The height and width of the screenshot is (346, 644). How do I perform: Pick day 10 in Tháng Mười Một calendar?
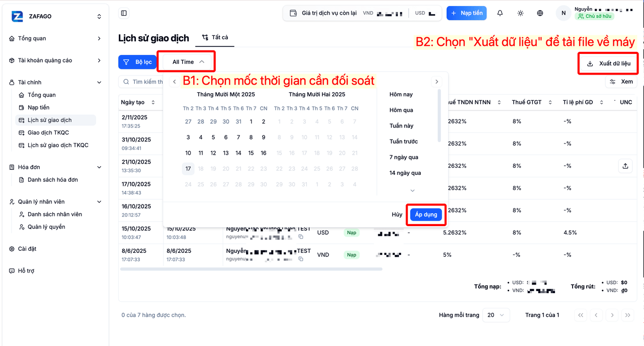coord(188,153)
